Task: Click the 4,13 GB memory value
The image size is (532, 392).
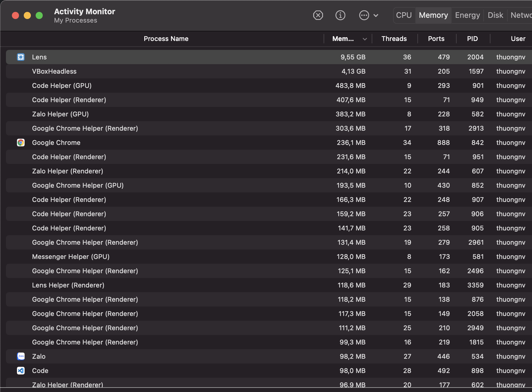Action: 353,71
